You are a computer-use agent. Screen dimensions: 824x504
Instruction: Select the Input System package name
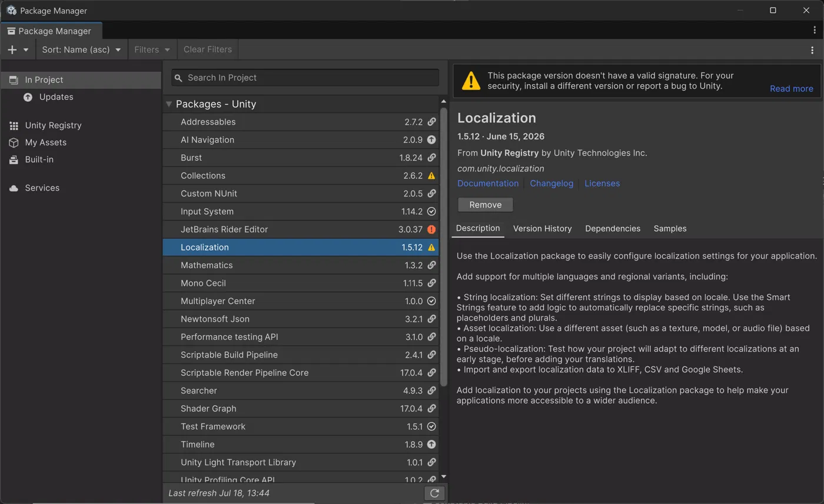(207, 212)
